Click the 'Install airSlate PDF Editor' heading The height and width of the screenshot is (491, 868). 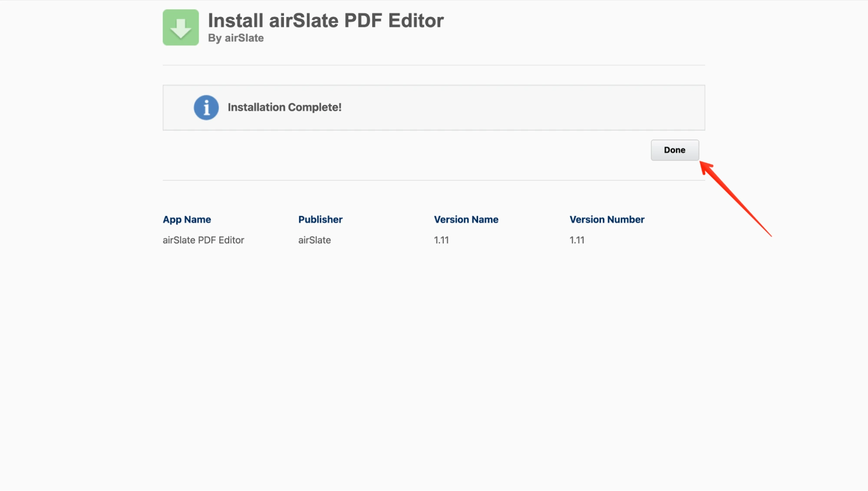[326, 20]
